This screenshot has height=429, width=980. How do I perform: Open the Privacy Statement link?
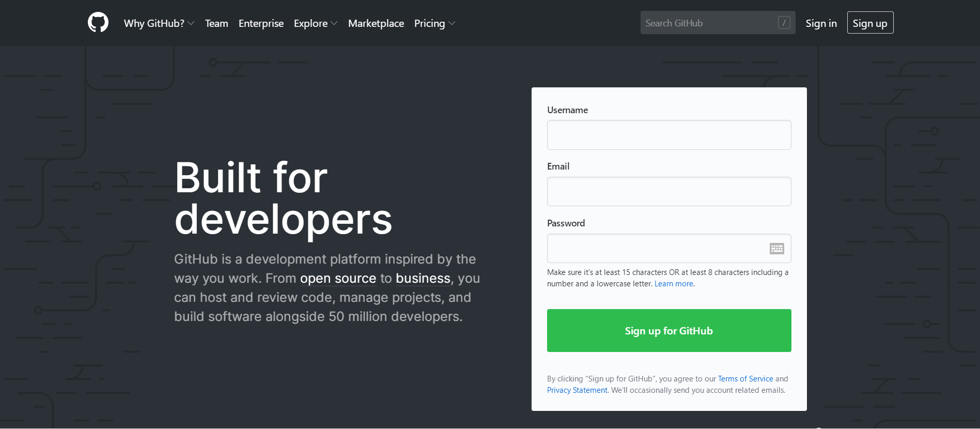point(577,390)
